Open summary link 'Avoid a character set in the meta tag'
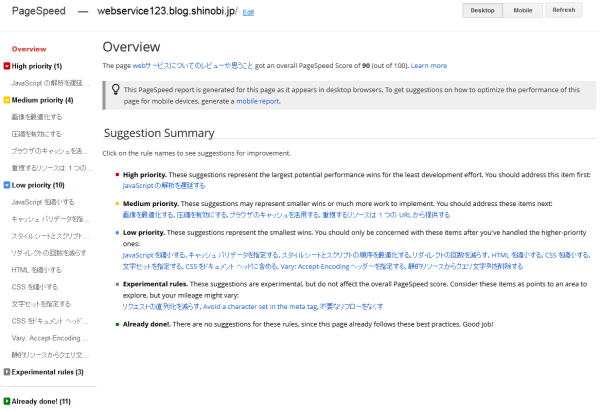The height and width of the screenshot is (412, 600). 260,306
